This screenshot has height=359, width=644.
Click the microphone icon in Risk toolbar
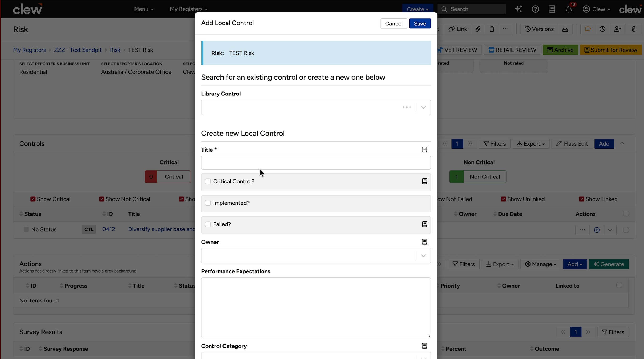click(x=633, y=29)
